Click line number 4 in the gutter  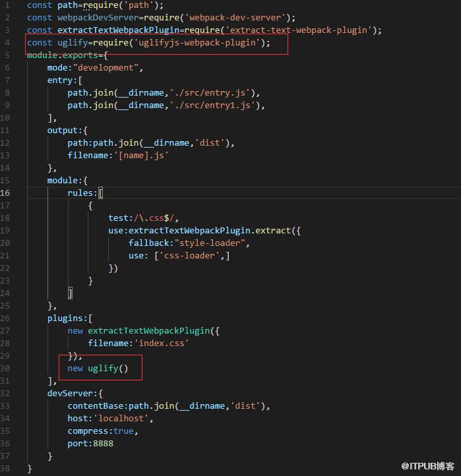(7, 42)
